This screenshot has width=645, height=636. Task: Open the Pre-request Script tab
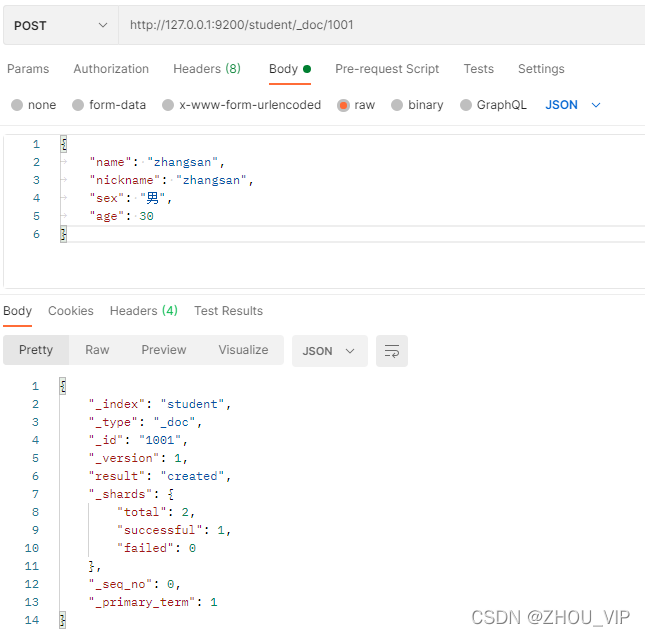[387, 69]
